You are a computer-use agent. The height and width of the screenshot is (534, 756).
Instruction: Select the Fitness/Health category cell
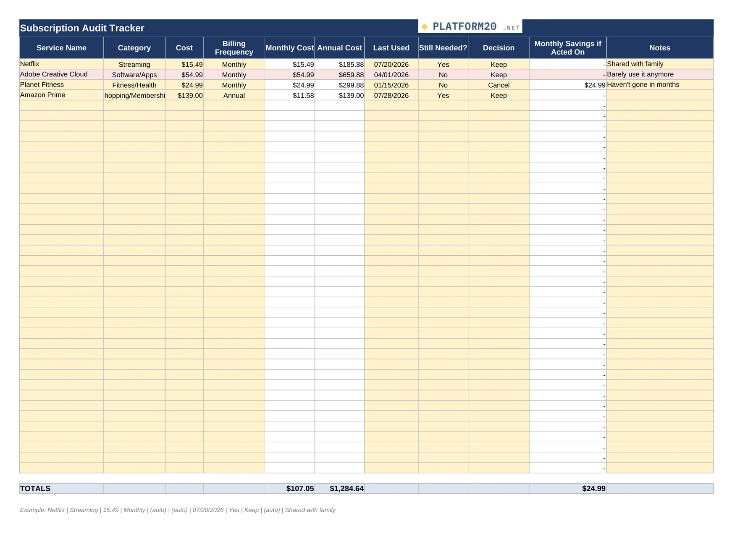[134, 85]
